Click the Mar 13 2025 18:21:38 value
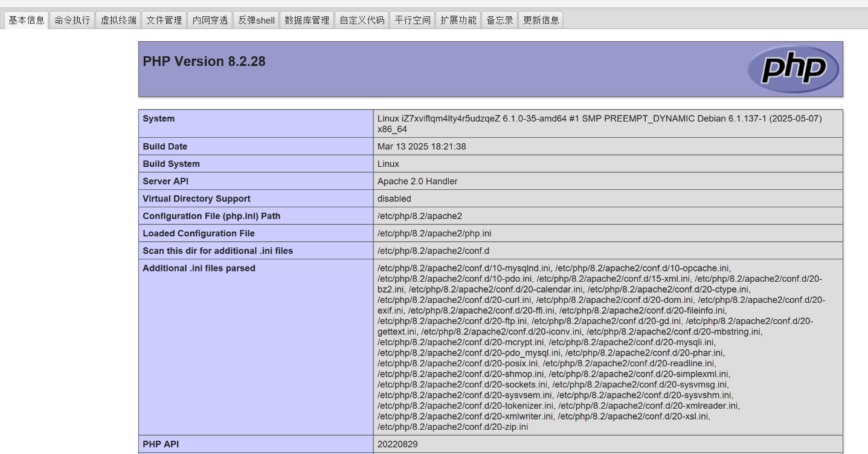The height and width of the screenshot is (454, 868). click(422, 146)
